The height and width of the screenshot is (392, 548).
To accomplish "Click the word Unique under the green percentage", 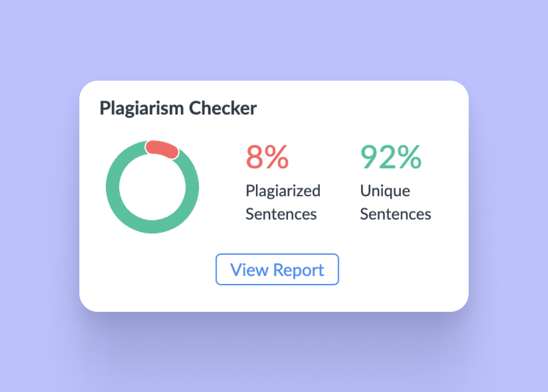I will [385, 191].
